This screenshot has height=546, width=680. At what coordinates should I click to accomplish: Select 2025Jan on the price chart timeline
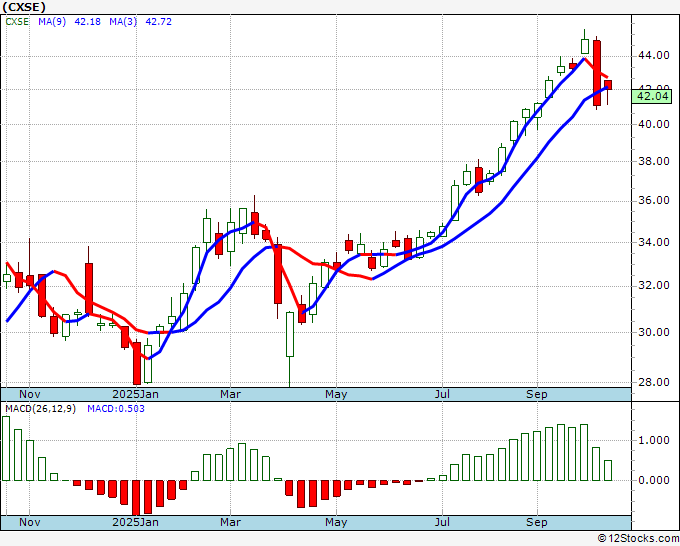click(135, 394)
